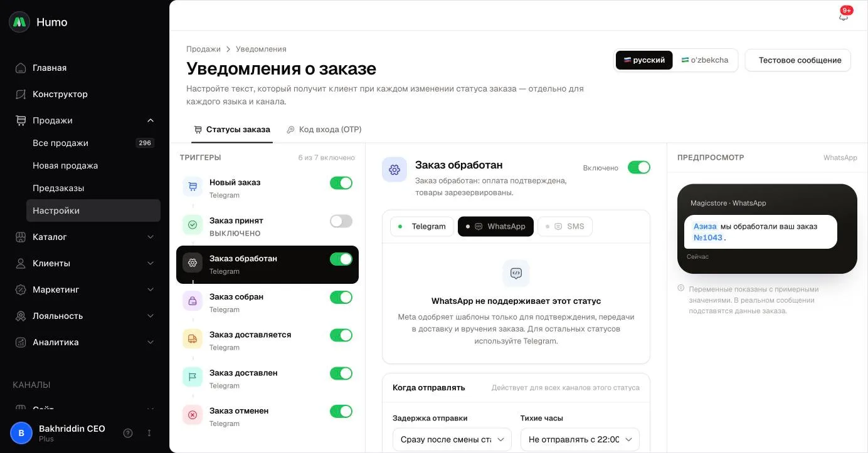Select the Telegram channel tab

coord(422,226)
